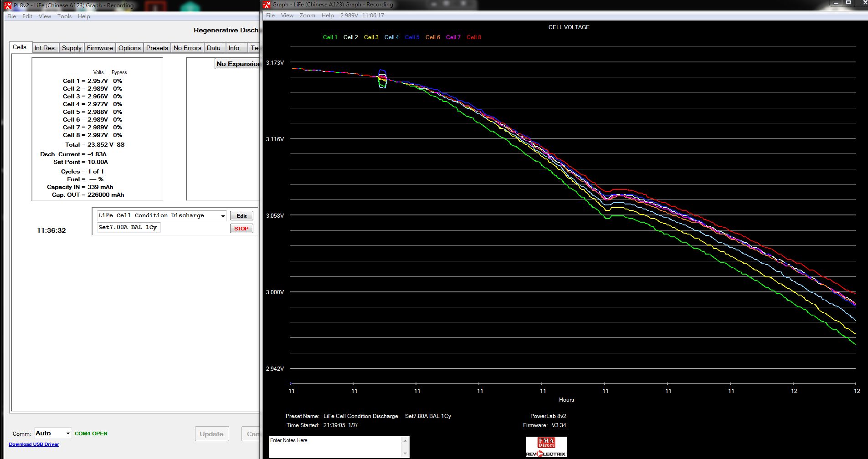This screenshot has height=459, width=868.
Task: Toggle the Cell 1 legend entry
Action: (330, 37)
